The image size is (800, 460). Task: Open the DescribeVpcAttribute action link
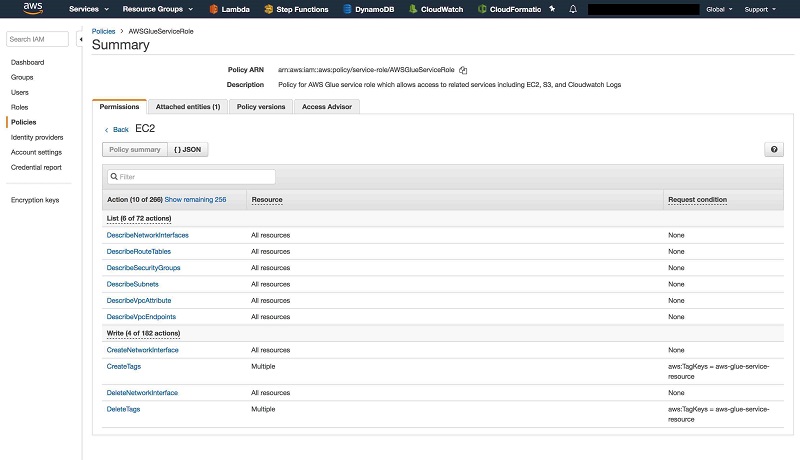[x=139, y=300]
